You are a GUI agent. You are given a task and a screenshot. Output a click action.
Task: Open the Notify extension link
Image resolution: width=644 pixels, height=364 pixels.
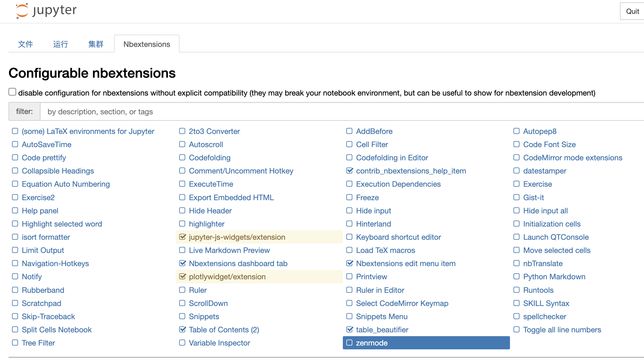32,277
